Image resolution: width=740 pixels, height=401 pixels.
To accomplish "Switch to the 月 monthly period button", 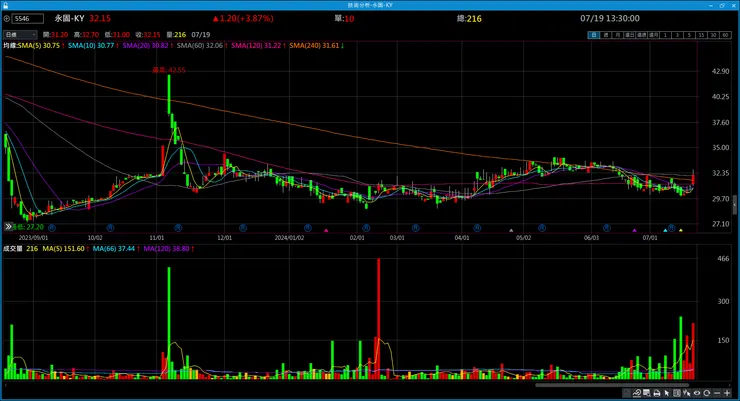I will click(x=618, y=35).
